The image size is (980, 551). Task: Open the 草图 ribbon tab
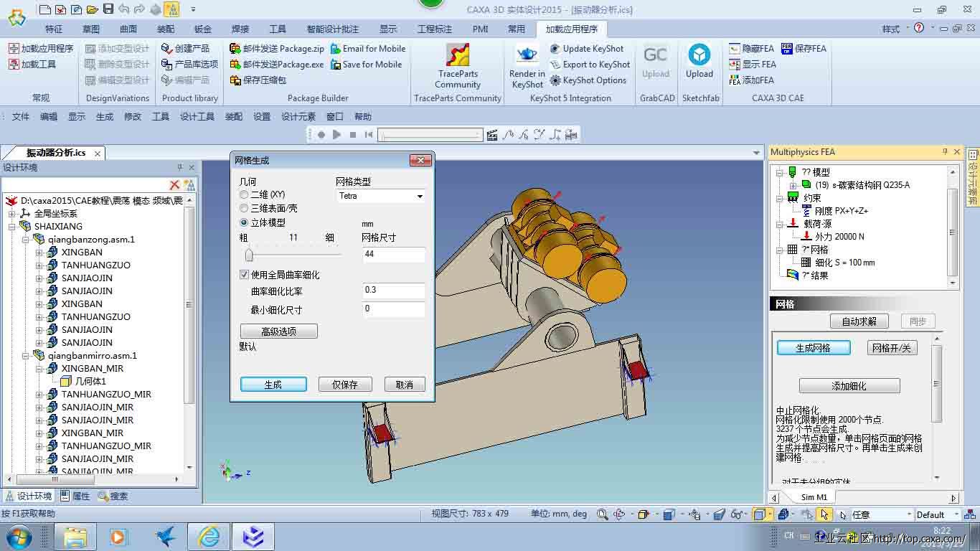pyautogui.click(x=91, y=29)
